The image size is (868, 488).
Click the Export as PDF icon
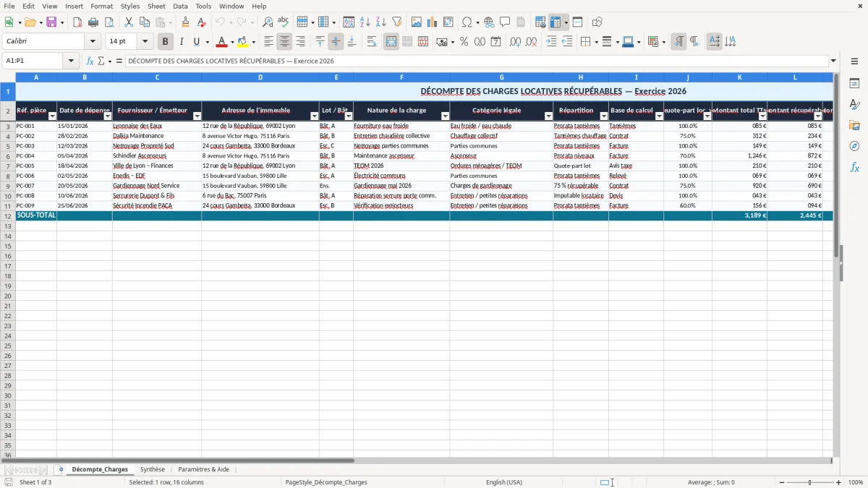(x=77, y=22)
